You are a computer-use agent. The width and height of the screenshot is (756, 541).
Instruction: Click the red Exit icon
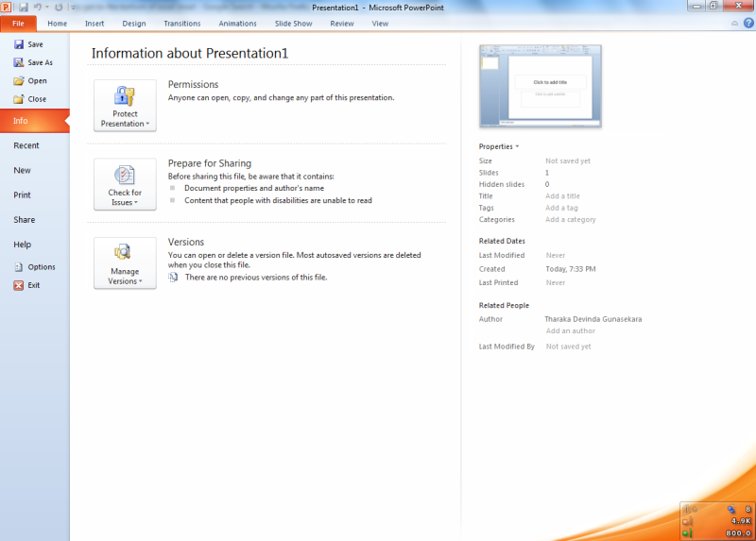coord(19,285)
